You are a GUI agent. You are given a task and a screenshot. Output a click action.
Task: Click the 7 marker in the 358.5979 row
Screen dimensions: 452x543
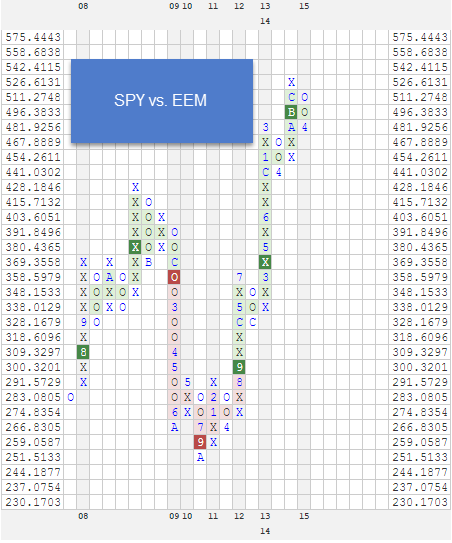click(239, 277)
